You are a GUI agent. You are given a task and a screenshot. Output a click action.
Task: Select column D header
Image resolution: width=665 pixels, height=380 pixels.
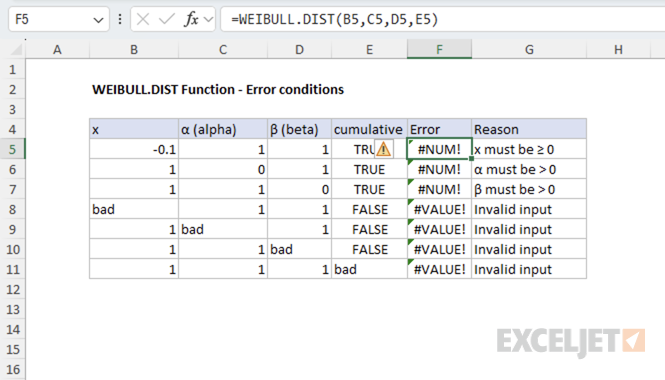[299, 50]
